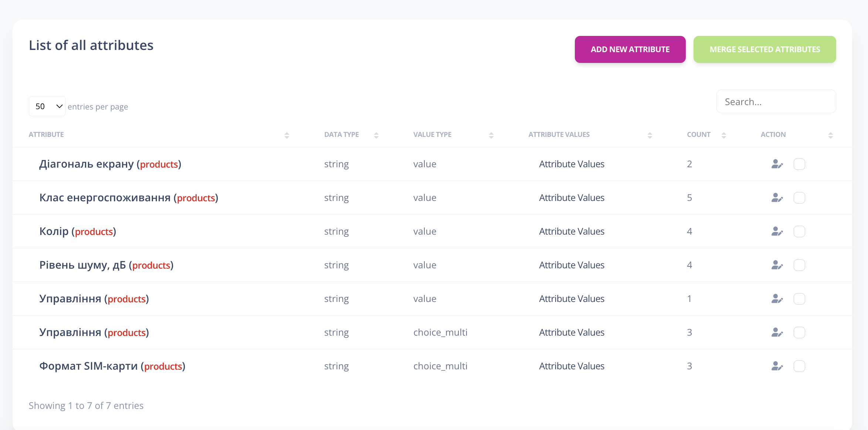Edit the Формат SIM-карти attribute
868x430 pixels.
point(777,366)
